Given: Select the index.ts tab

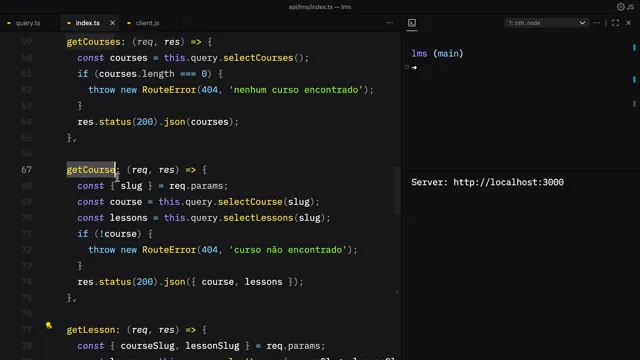Looking at the screenshot, I should (87, 23).
